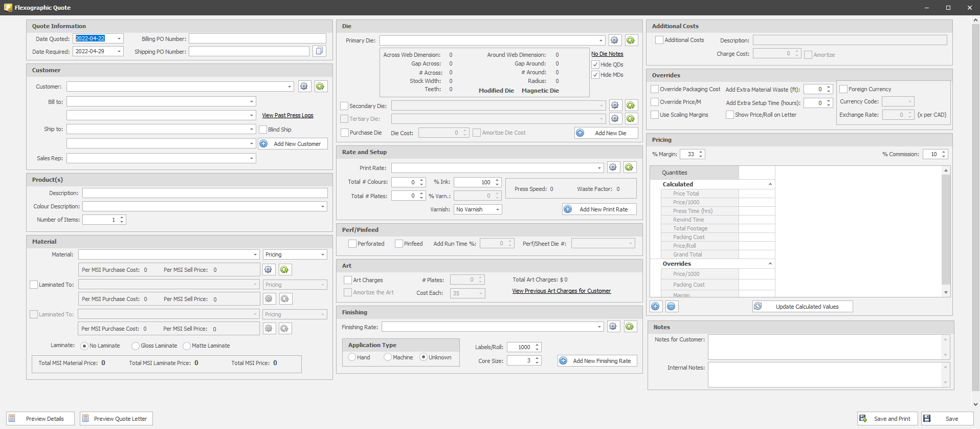Click green refresh icon beside Primary Die
Viewport: 980px width, 429px height.
631,40
